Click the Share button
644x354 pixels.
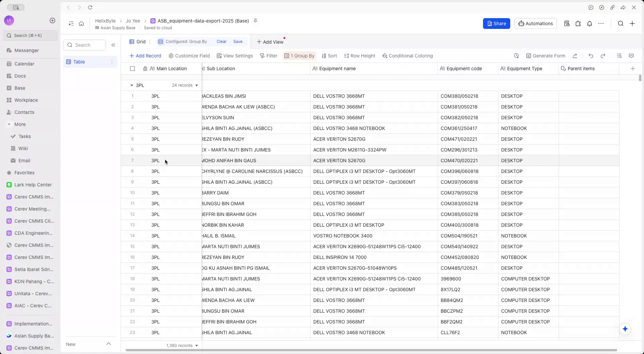496,24
